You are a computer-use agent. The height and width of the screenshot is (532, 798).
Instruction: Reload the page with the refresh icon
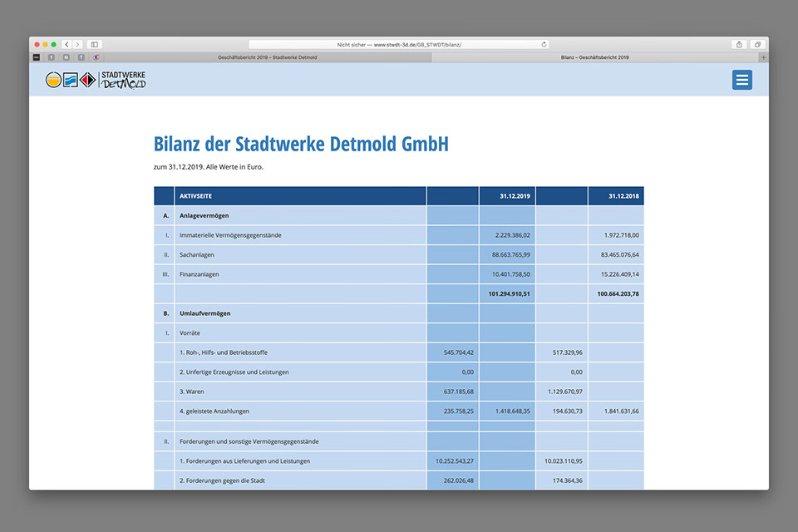click(x=544, y=44)
